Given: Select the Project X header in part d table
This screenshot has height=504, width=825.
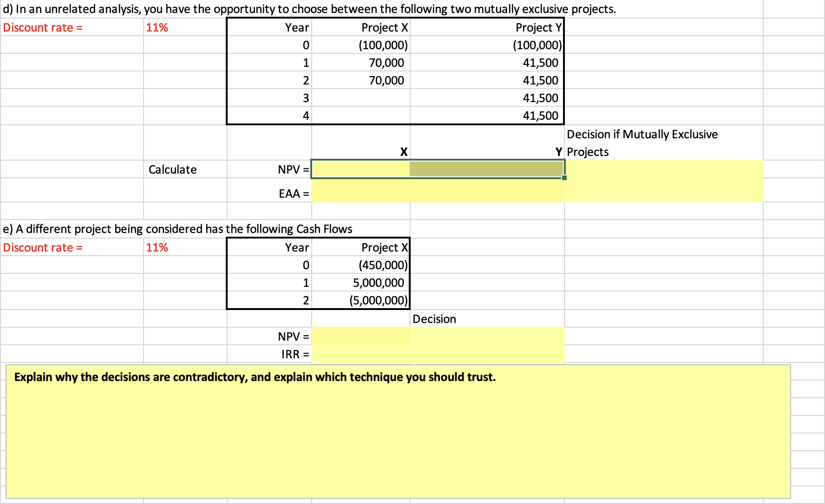Looking at the screenshot, I should (360, 27).
